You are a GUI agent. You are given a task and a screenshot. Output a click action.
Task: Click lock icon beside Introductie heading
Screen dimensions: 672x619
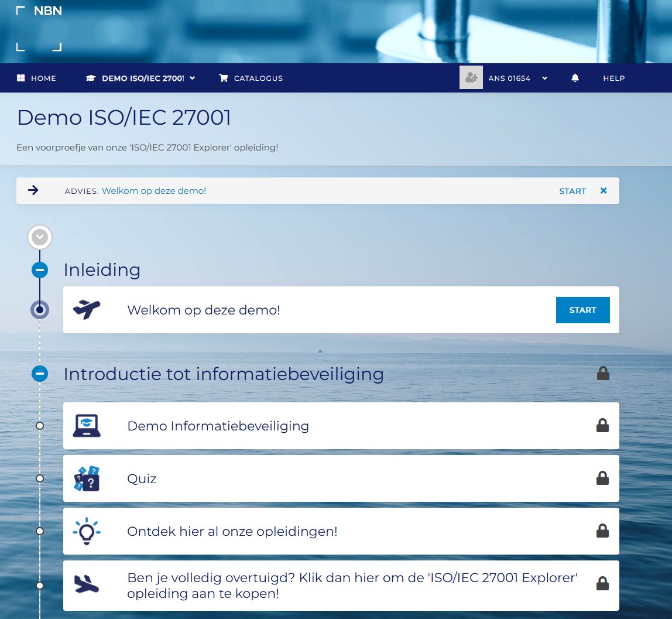pos(603,374)
